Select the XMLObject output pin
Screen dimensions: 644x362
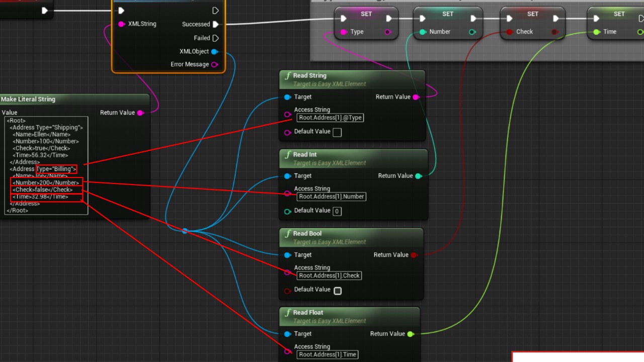pyautogui.click(x=214, y=51)
